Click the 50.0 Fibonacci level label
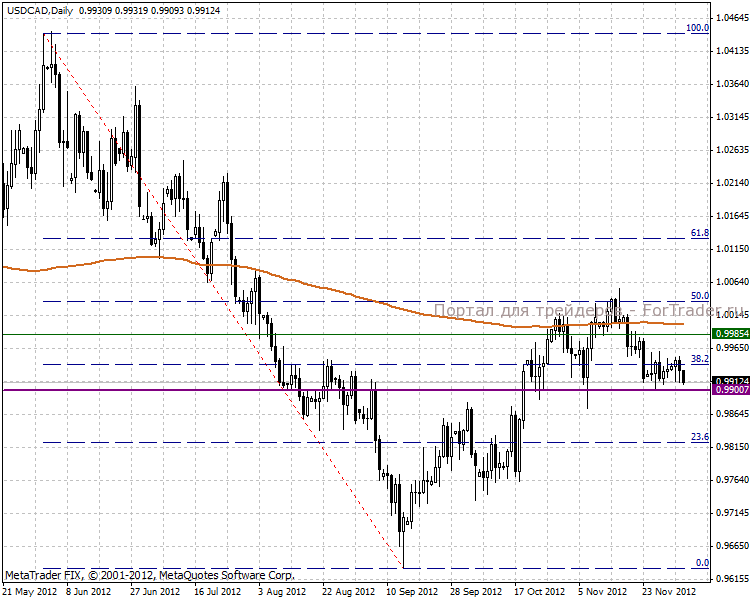 click(x=699, y=296)
